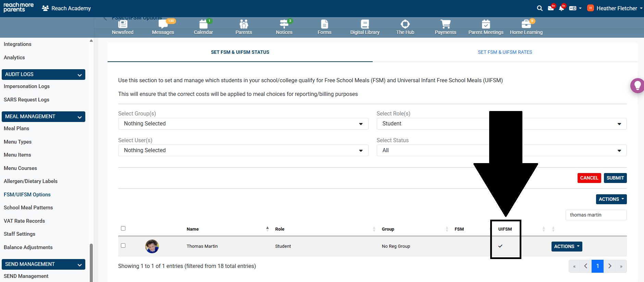This screenshot has height=282, width=644.
Task: Click the purple lightbulb help icon
Action: [637, 85]
